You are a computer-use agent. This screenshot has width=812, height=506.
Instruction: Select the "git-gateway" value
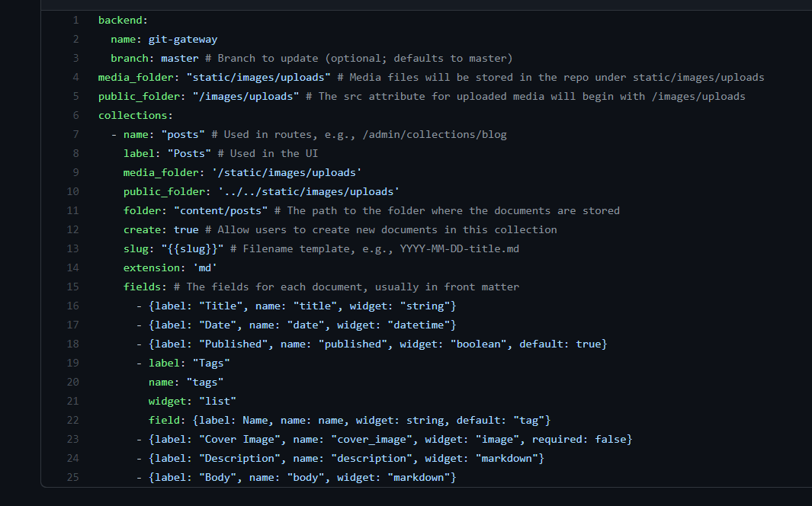[182, 39]
